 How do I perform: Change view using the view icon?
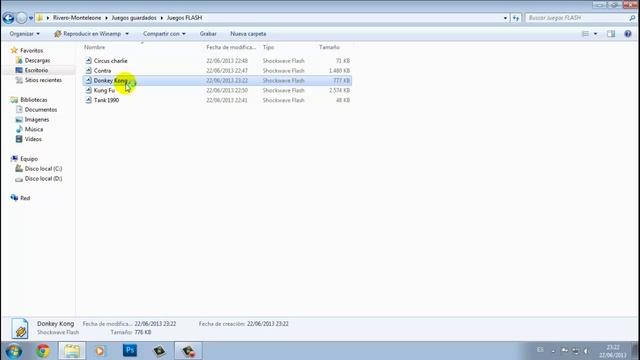[x=585, y=34]
